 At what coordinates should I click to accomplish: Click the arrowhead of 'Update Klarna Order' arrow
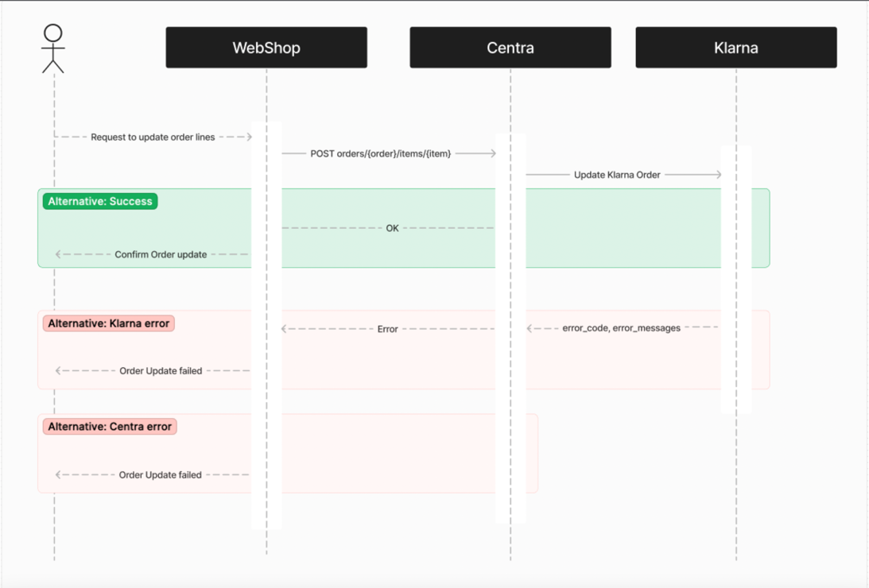tap(718, 175)
